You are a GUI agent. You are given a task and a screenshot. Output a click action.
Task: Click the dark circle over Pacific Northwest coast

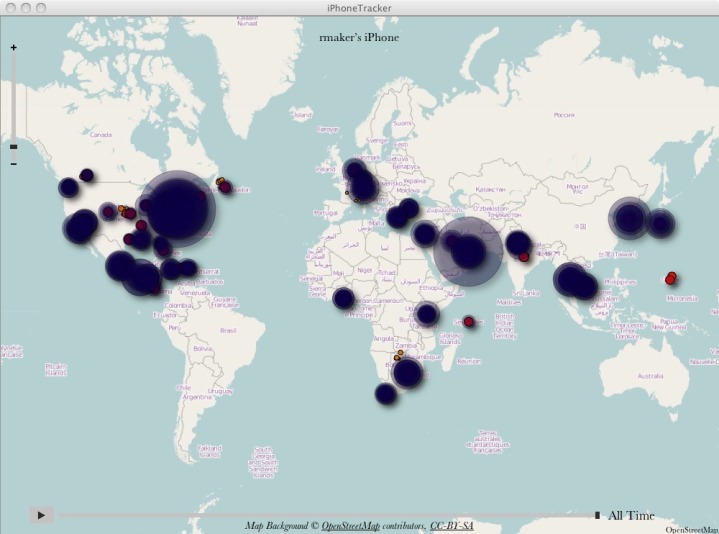tap(68, 187)
